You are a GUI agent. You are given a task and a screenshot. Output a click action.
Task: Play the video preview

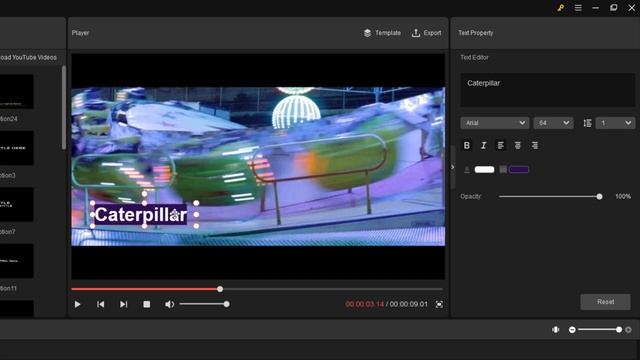[x=78, y=304]
